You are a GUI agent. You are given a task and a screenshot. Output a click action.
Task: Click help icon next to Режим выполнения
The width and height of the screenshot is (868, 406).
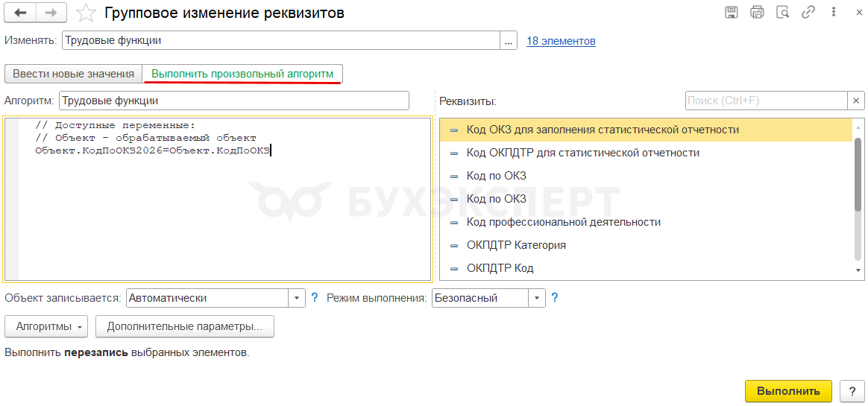pos(554,298)
